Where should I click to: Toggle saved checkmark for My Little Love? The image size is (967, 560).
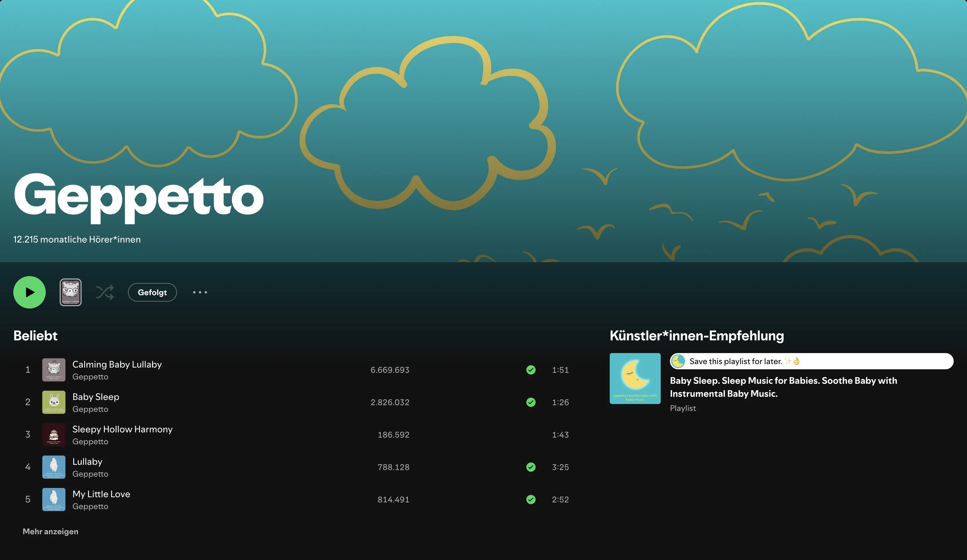pyautogui.click(x=531, y=500)
